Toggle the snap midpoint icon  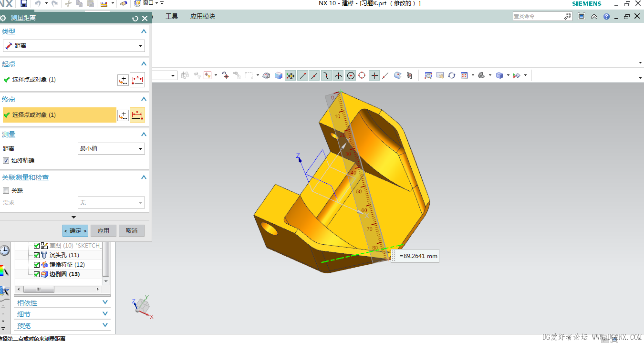(314, 75)
